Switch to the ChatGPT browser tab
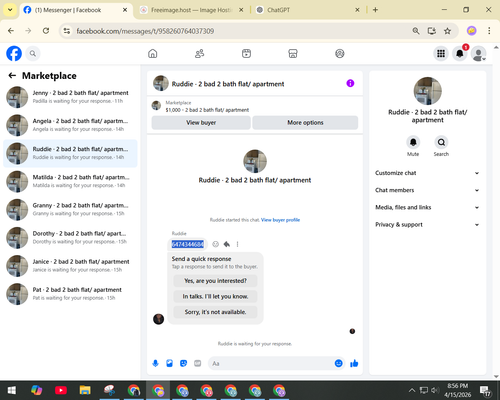The height and width of the screenshot is (400, 500). click(307, 10)
